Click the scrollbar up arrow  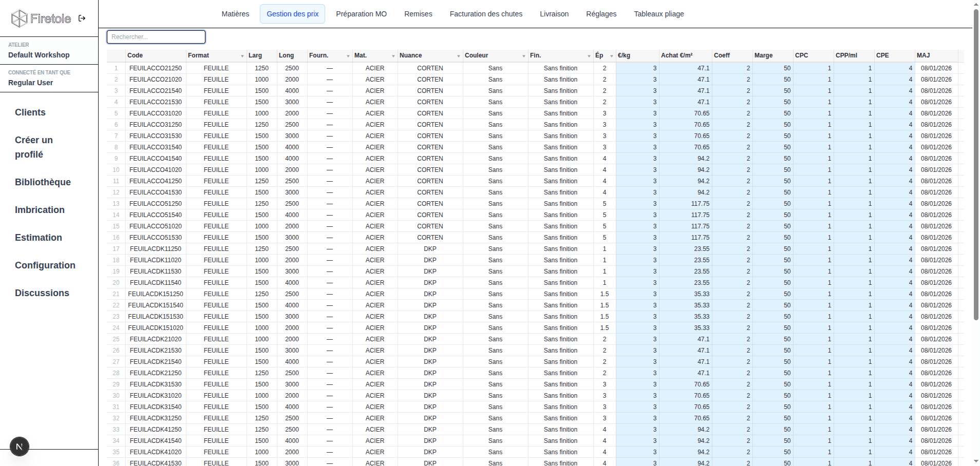[976, 4]
